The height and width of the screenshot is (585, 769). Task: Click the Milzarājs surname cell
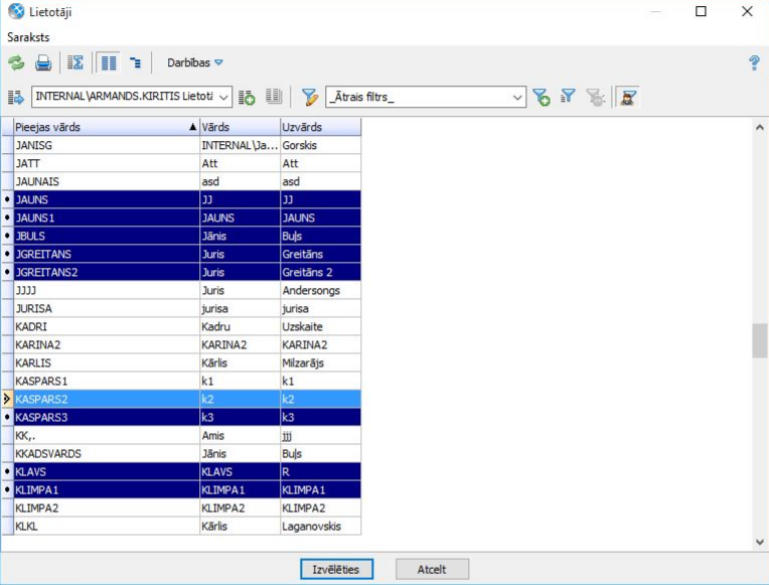(x=321, y=363)
